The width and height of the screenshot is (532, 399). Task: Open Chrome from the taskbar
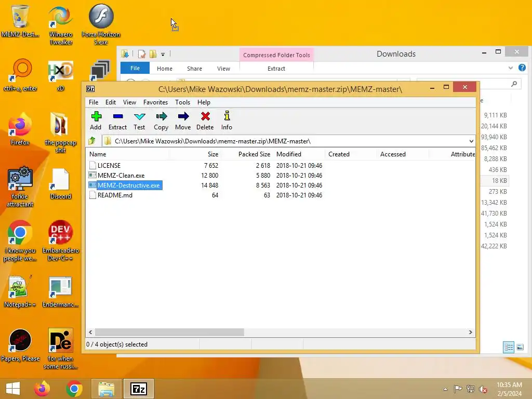(x=74, y=389)
